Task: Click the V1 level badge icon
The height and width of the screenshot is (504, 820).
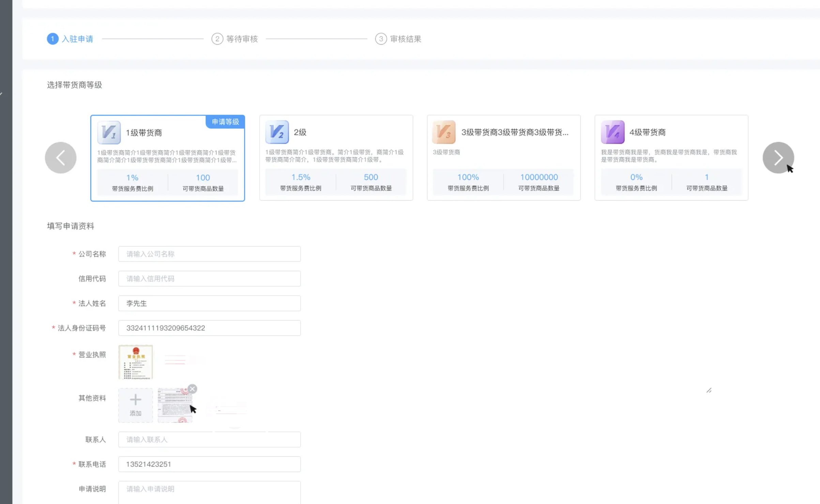Action: point(109,132)
